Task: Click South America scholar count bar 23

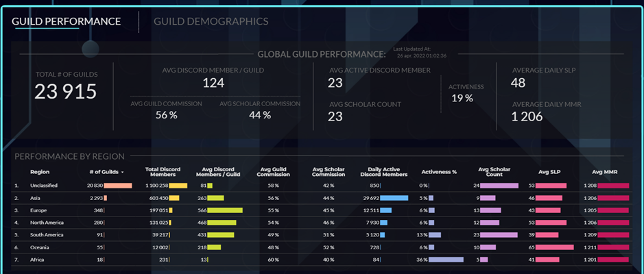Action: click(499, 235)
